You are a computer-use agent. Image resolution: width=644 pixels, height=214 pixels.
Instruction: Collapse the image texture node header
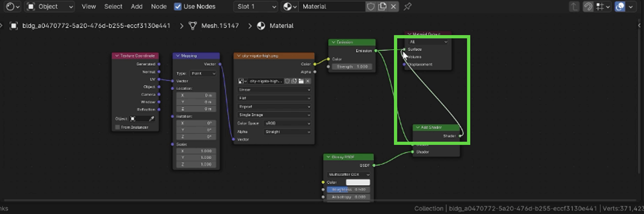click(239, 56)
